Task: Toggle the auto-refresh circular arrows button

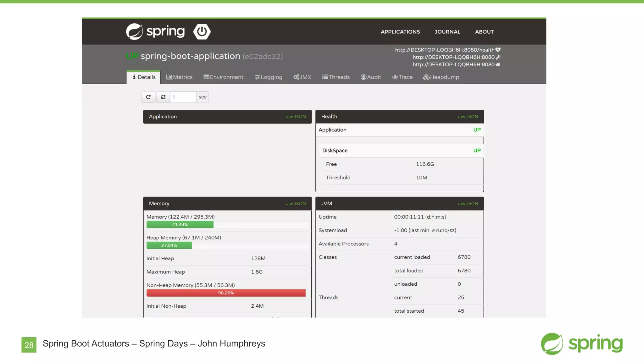Action: pyautogui.click(x=163, y=97)
